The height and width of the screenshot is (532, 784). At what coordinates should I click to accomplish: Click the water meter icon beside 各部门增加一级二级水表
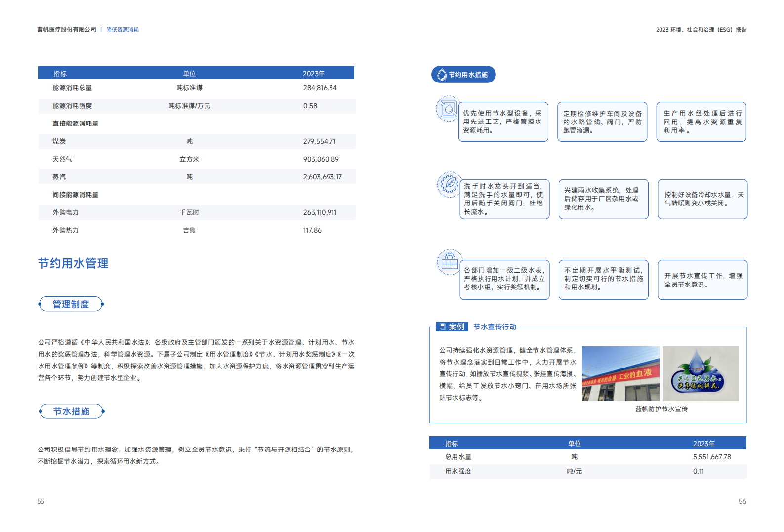[x=449, y=261]
